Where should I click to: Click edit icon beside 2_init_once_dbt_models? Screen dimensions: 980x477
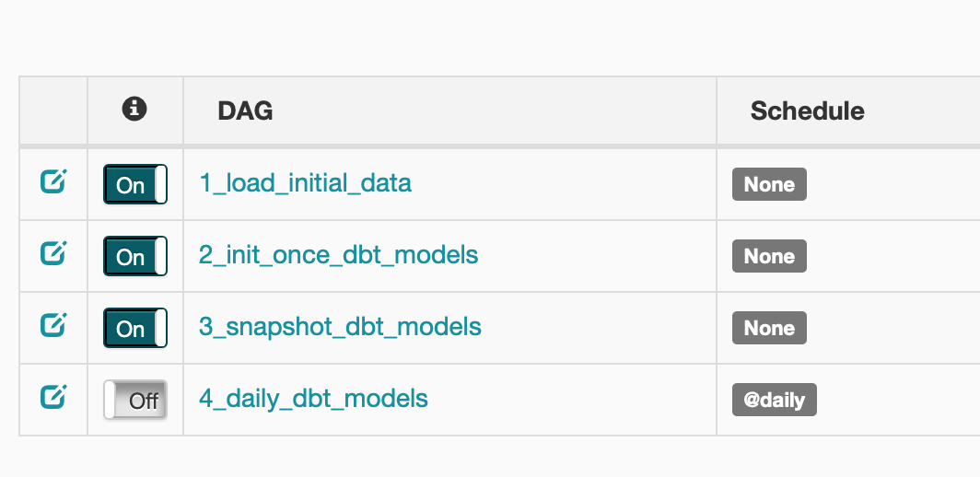(x=53, y=253)
